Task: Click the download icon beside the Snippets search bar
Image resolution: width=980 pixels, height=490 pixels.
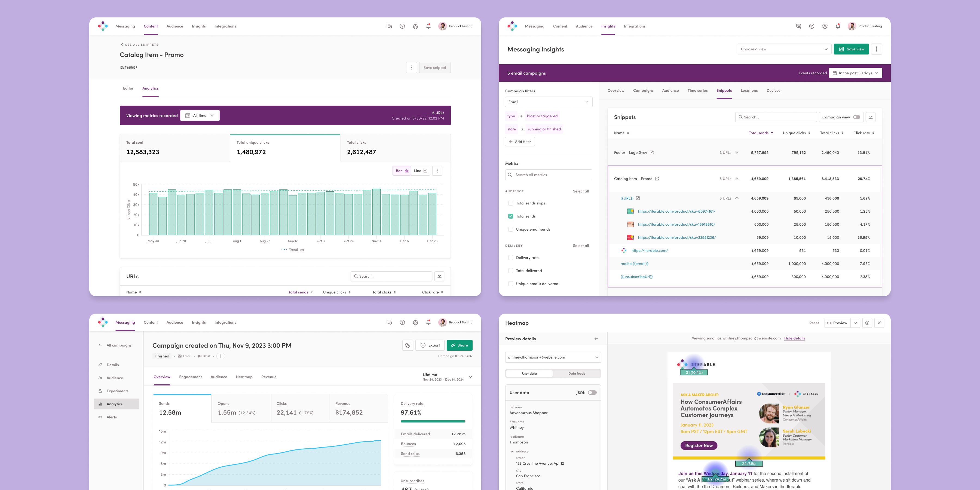Action: [871, 117]
